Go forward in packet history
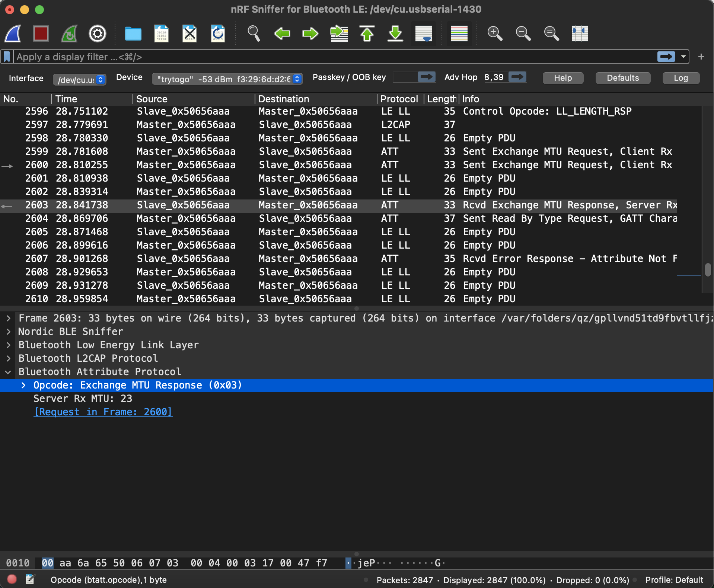The width and height of the screenshot is (714, 588). coord(310,33)
